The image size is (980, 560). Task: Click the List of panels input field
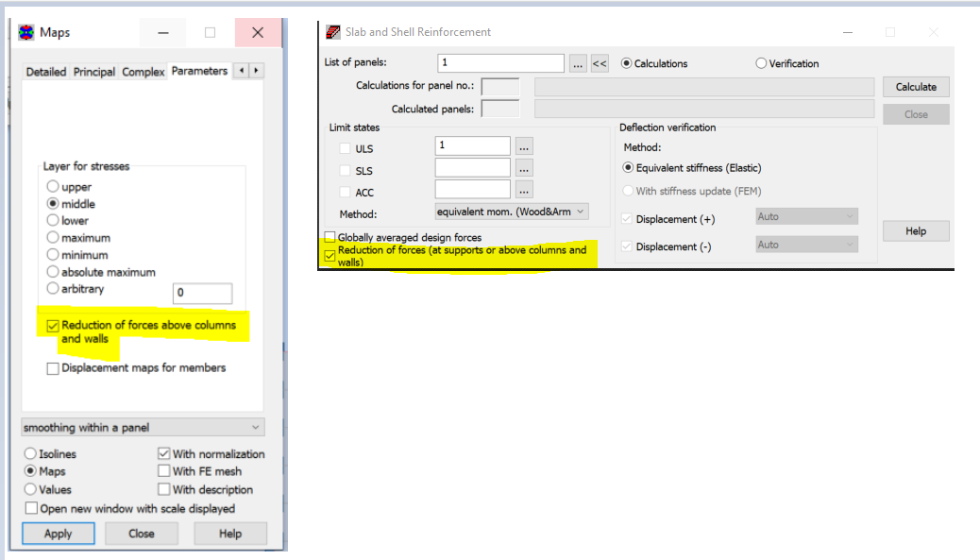[x=500, y=62]
